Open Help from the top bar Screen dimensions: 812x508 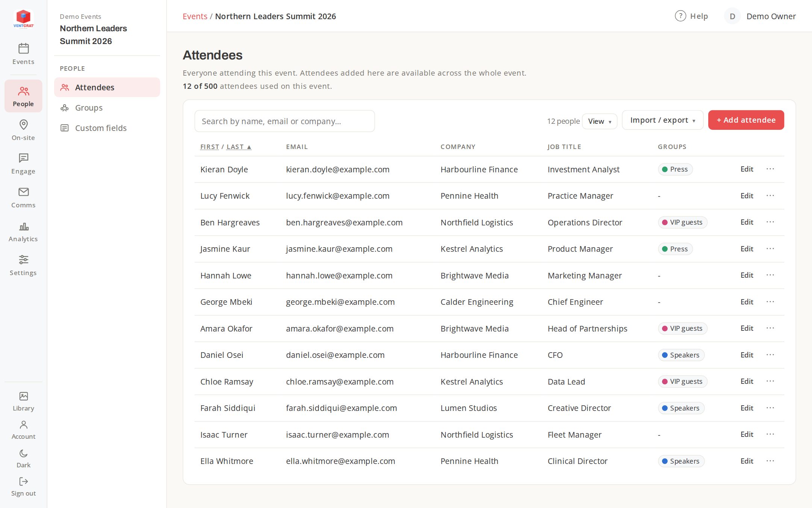coord(691,16)
